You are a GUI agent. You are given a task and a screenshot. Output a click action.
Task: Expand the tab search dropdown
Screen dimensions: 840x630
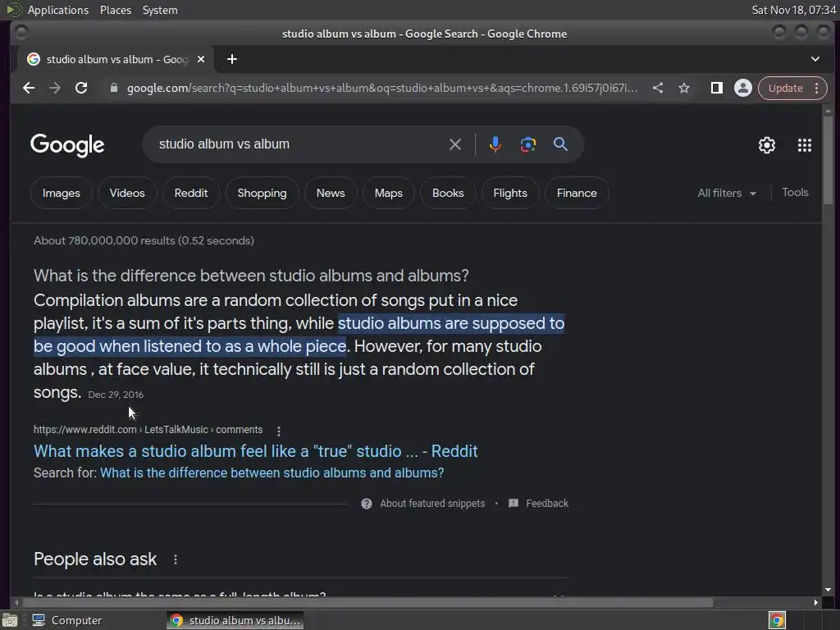(x=815, y=59)
